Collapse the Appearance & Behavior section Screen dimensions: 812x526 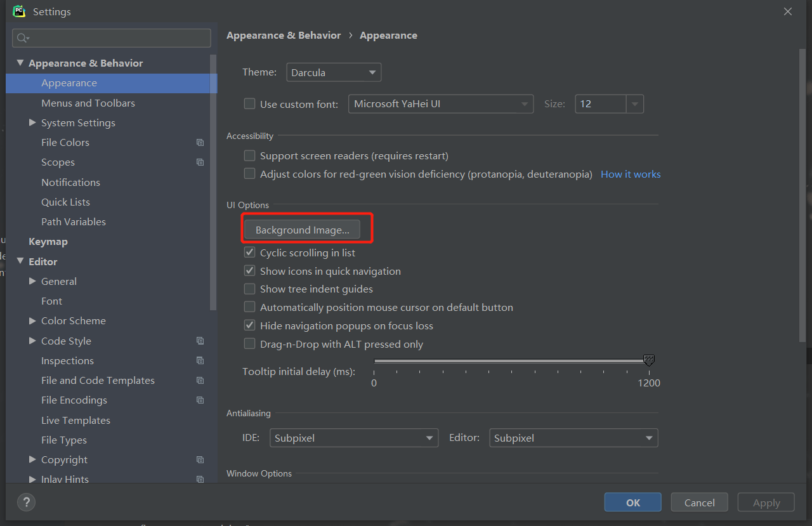tap(20, 63)
